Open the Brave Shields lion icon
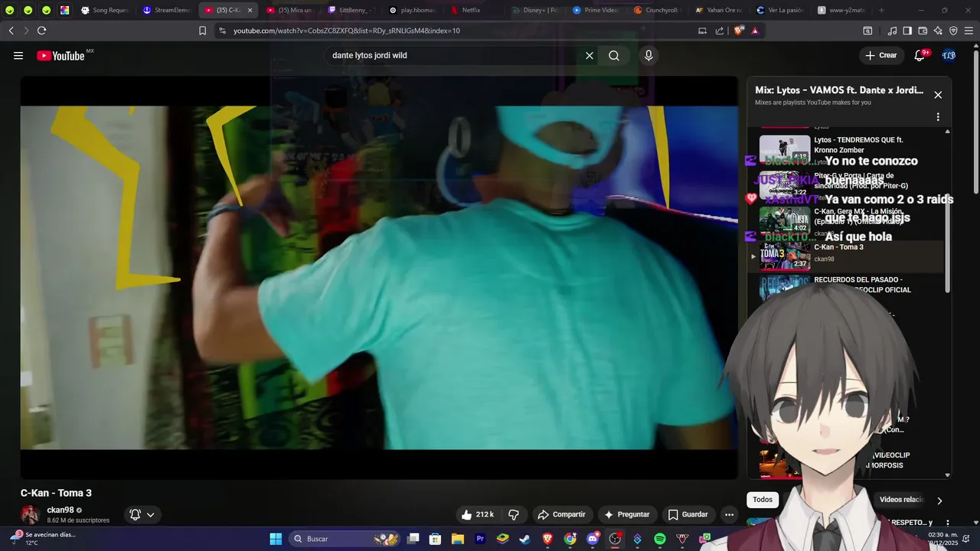 point(738,31)
